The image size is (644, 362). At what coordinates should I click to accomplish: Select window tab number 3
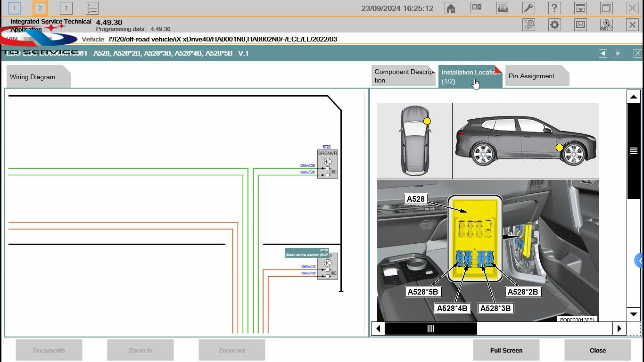click(x=66, y=8)
